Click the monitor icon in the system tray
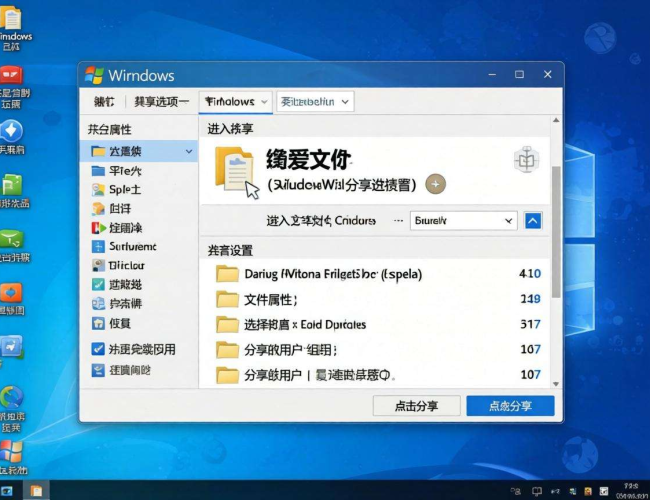The image size is (650, 500). click(x=537, y=492)
